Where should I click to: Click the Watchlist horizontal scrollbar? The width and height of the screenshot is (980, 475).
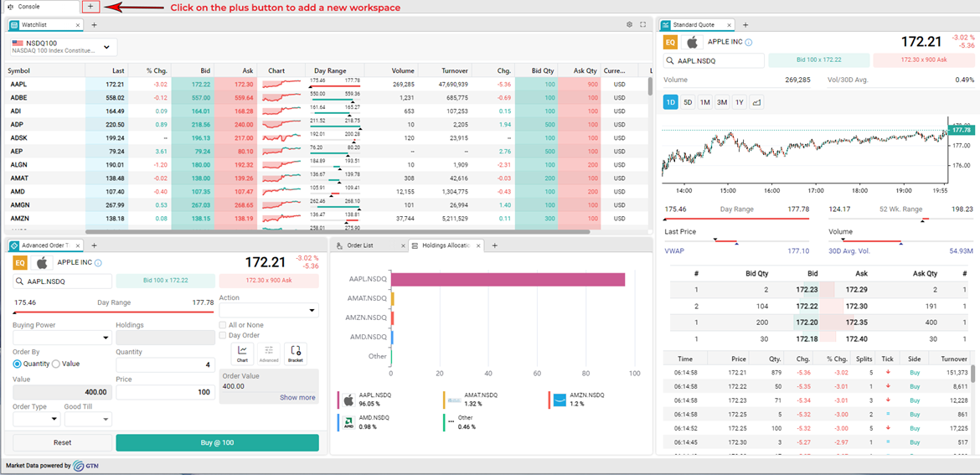pos(335,231)
